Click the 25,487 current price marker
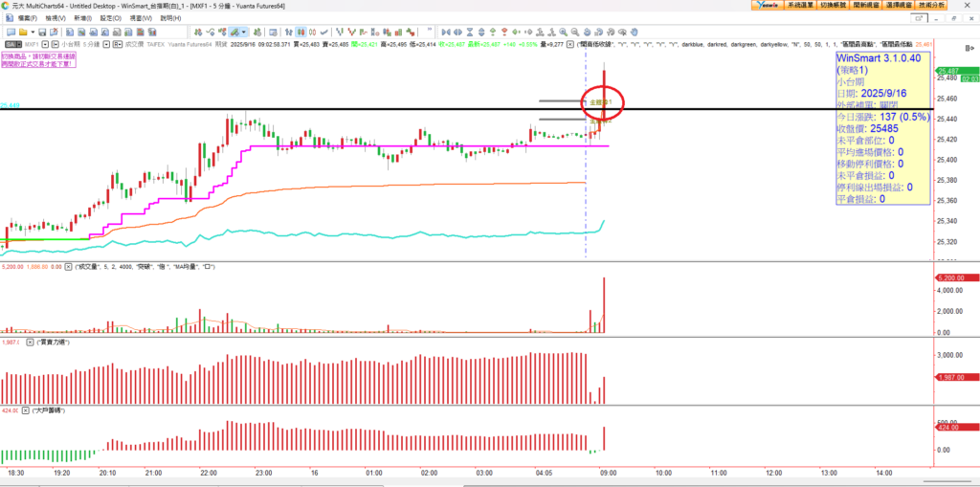 947,71
